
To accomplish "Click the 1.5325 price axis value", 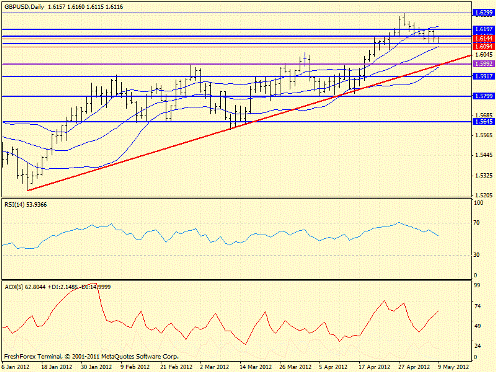I will coord(484,175).
